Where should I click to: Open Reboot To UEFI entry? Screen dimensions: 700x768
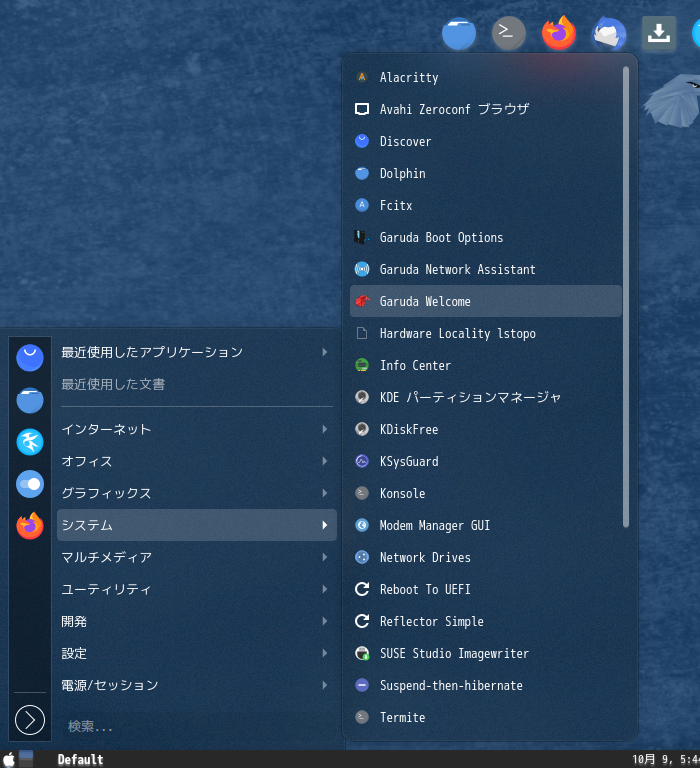coord(485,589)
